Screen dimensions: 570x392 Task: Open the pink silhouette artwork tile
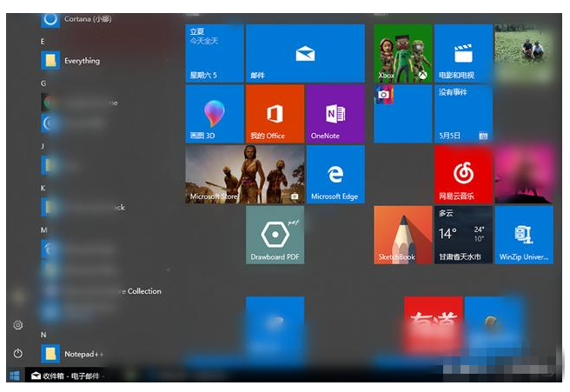524,175
